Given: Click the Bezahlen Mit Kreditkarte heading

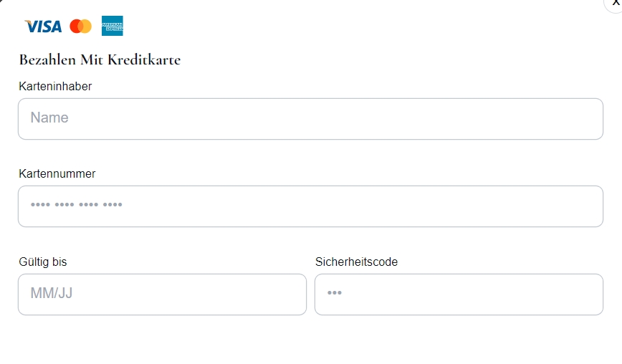Looking at the screenshot, I should point(100,60).
